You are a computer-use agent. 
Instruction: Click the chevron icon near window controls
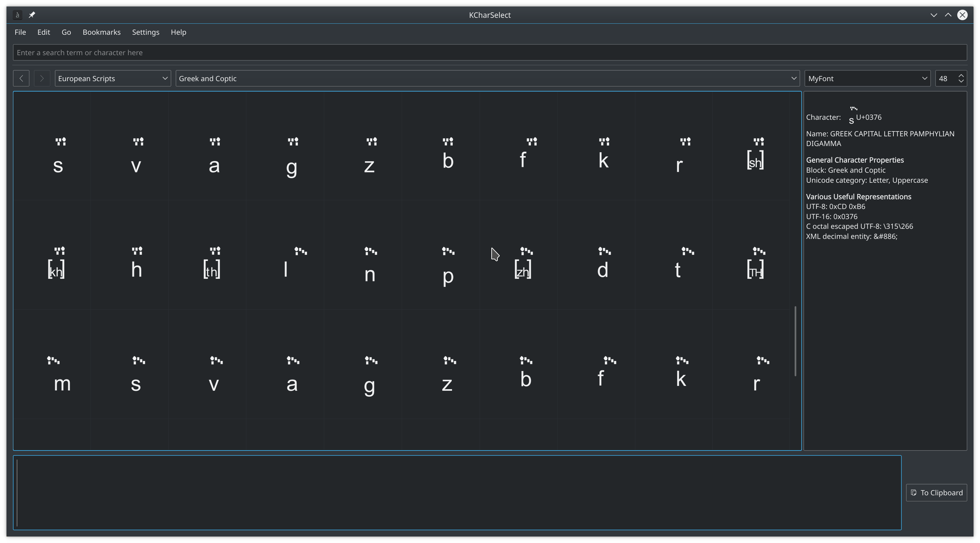click(x=933, y=15)
